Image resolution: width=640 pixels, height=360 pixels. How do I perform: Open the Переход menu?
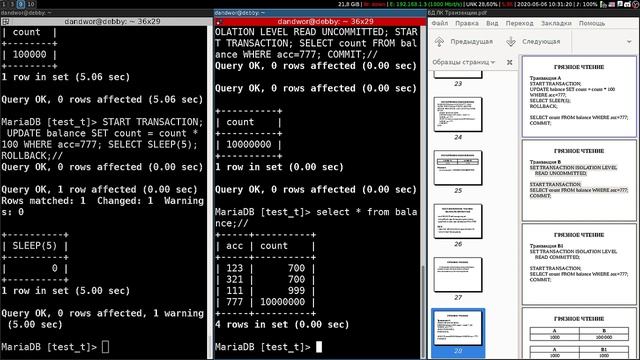coord(520,23)
